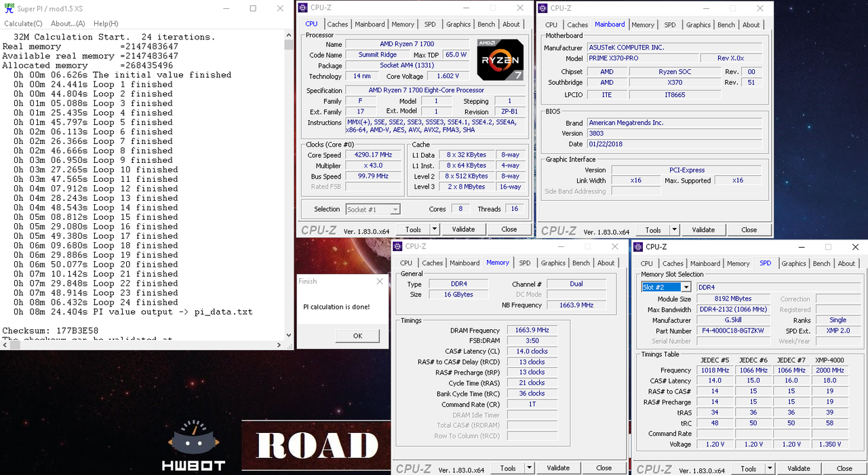
Task: Open SPD tab in Mainboard window
Action: tap(670, 24)
